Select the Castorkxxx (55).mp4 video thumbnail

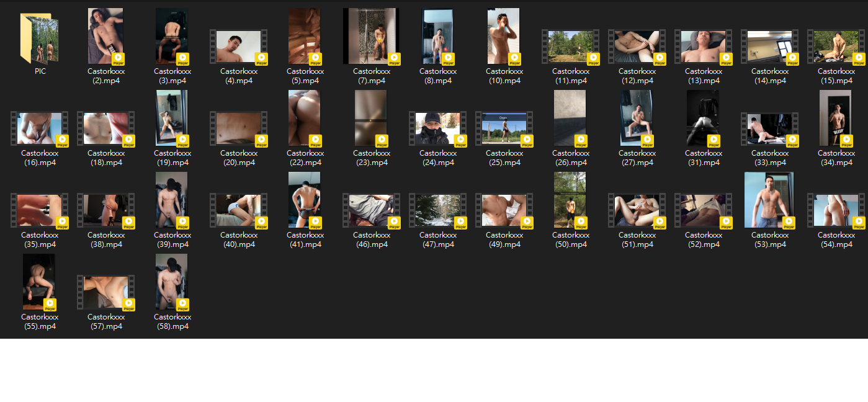click(40, 282)
